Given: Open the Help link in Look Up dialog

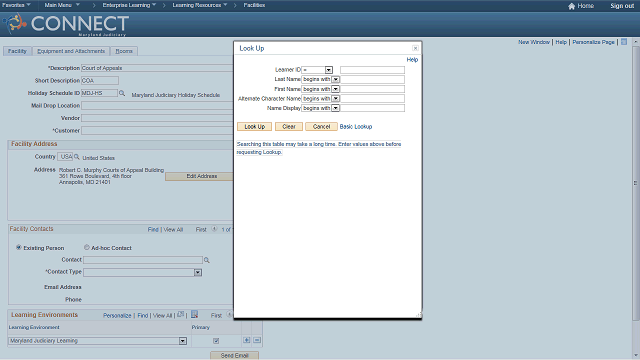Looking at the screenshot, I should 412,60.
